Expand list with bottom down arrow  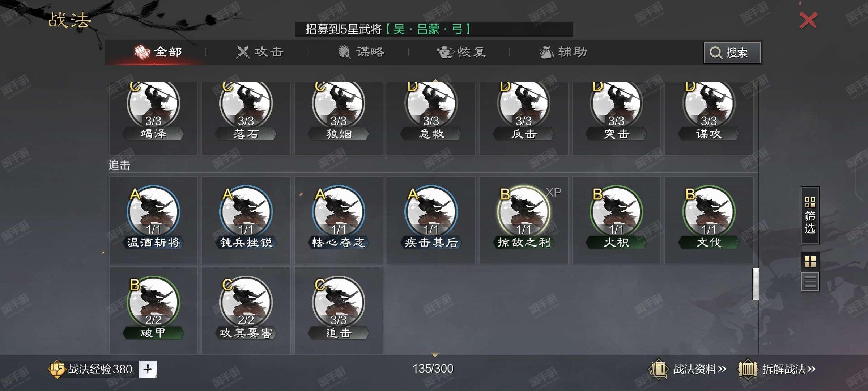pyautogui.click(x=435, y=354)
